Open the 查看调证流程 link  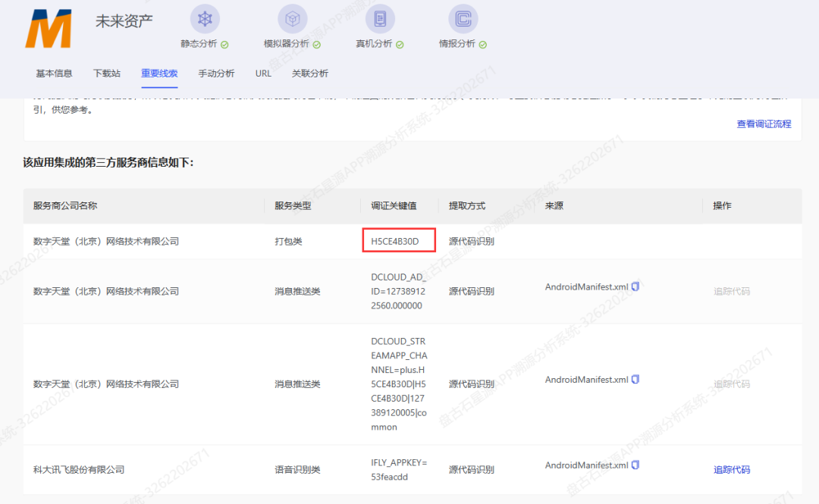click(x=764, y=124)
